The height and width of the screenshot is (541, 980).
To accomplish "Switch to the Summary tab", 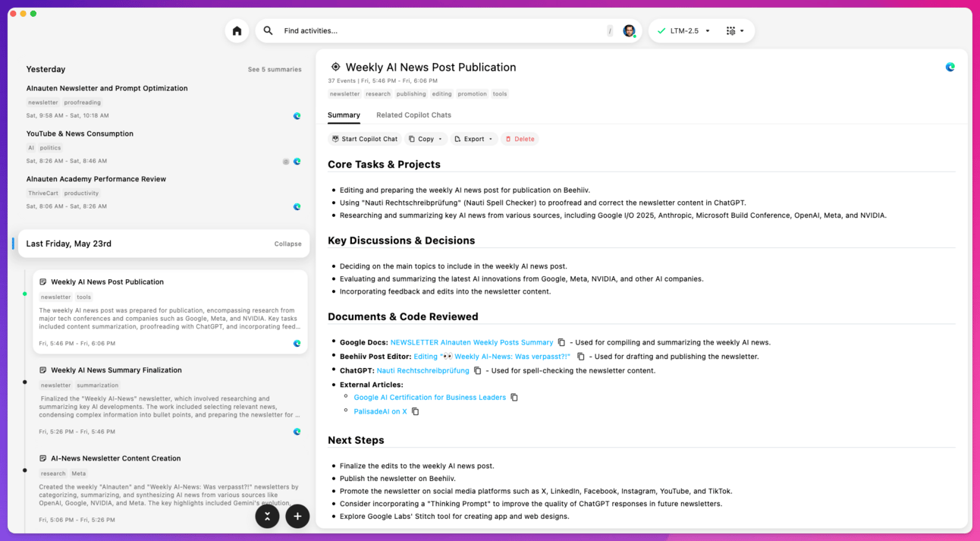I will 344,115.
